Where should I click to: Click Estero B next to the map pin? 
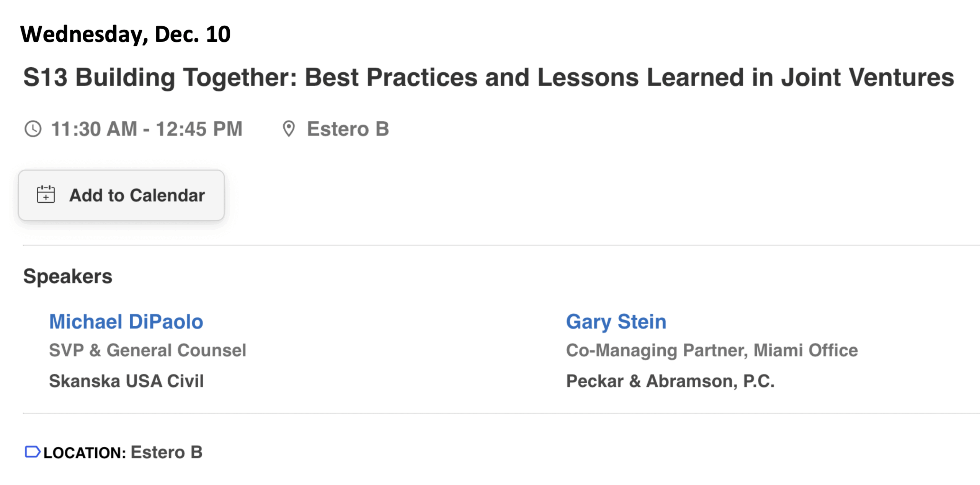pyautogui.click(x=348, y=129)
